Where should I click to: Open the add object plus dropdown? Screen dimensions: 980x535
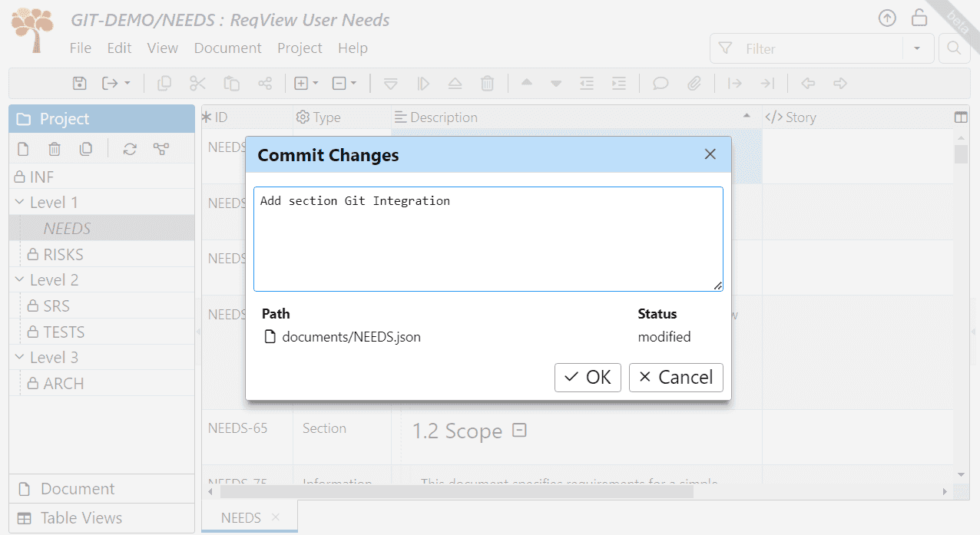pos(306,83)
